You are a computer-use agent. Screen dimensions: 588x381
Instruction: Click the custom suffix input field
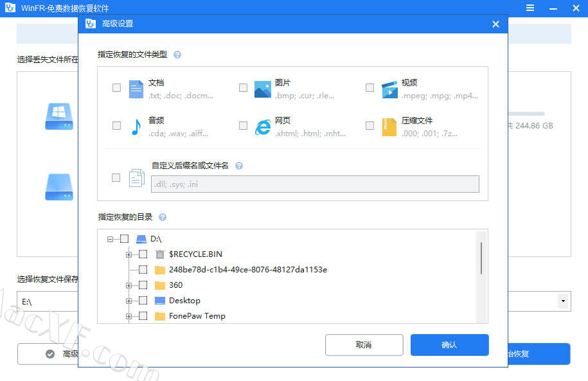315,184
